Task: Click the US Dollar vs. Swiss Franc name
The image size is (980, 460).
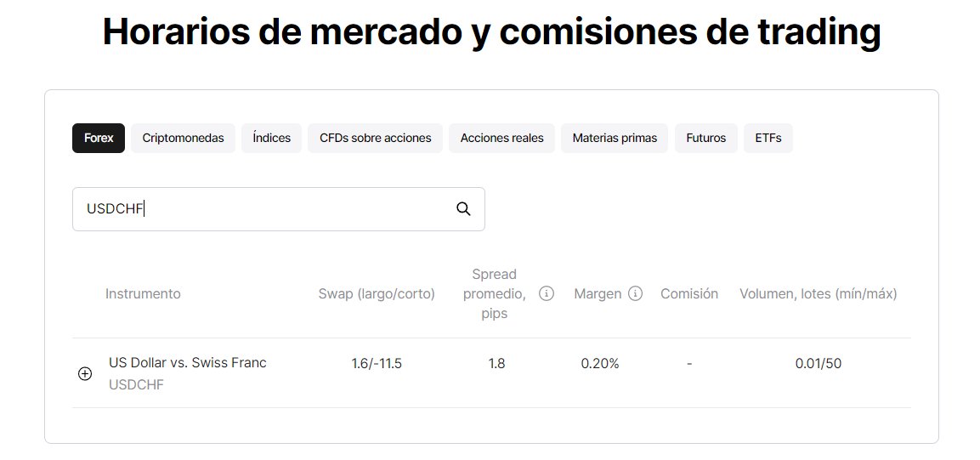Action: point(187,362)
